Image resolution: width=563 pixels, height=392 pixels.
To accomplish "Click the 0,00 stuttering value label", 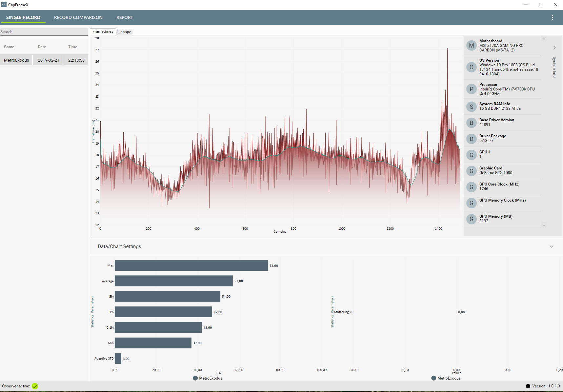I will [x=461, y=312].
